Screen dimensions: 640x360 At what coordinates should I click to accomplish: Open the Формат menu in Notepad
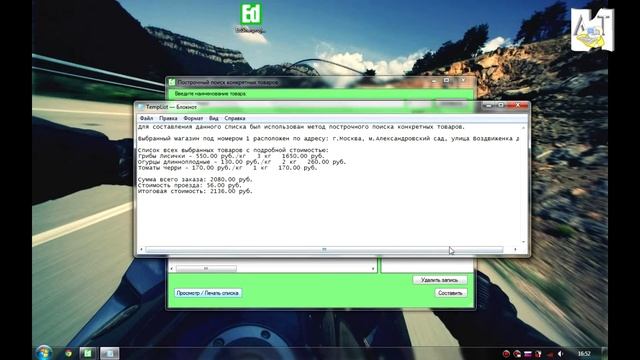(193, 118)
